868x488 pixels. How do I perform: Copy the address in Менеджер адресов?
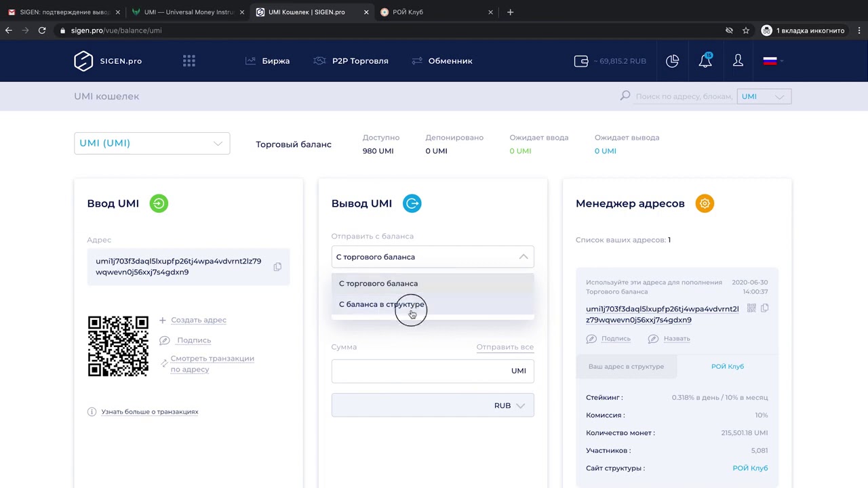764,308
